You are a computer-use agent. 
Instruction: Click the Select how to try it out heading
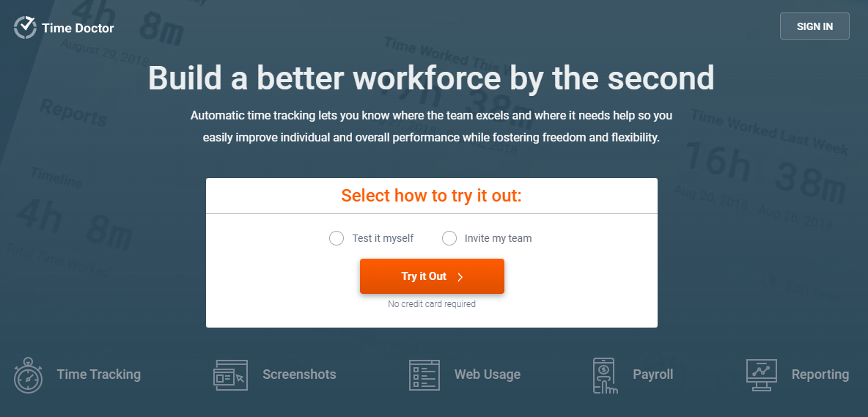pos(431,195)
